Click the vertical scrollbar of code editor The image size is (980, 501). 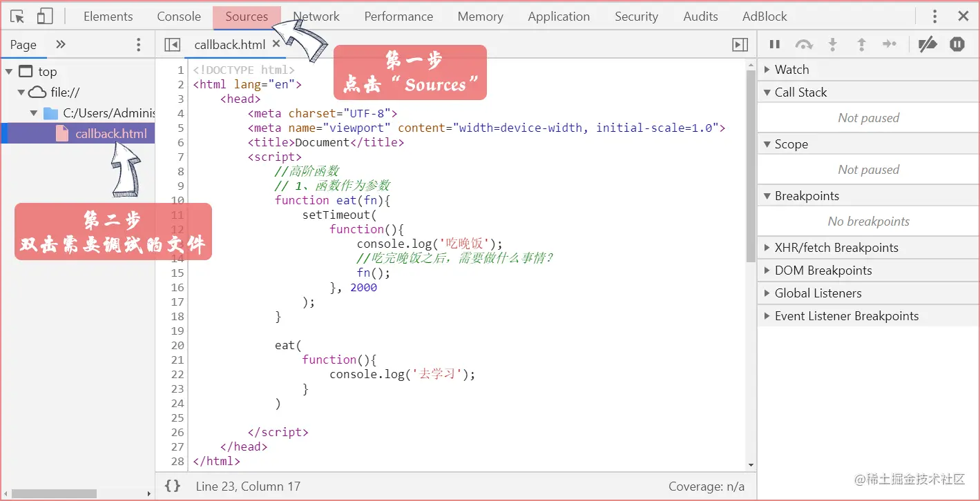pyautogui.click(x=751, y=166)
